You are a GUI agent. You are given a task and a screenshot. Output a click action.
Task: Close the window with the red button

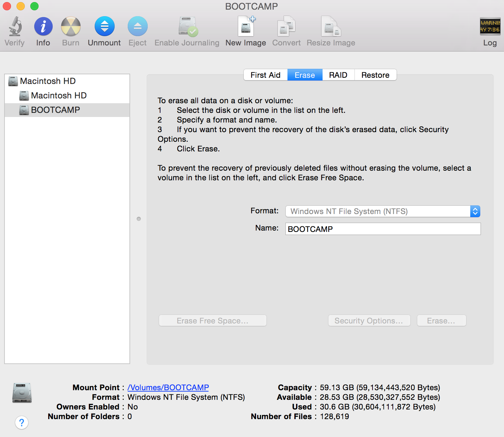(x=7, y=6)
